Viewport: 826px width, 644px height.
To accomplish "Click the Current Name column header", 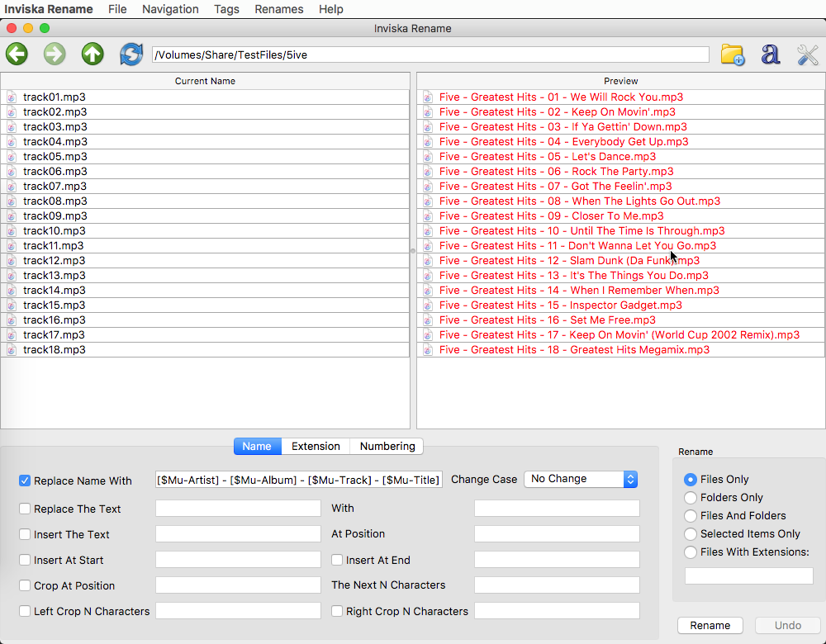I will (205, 81).
